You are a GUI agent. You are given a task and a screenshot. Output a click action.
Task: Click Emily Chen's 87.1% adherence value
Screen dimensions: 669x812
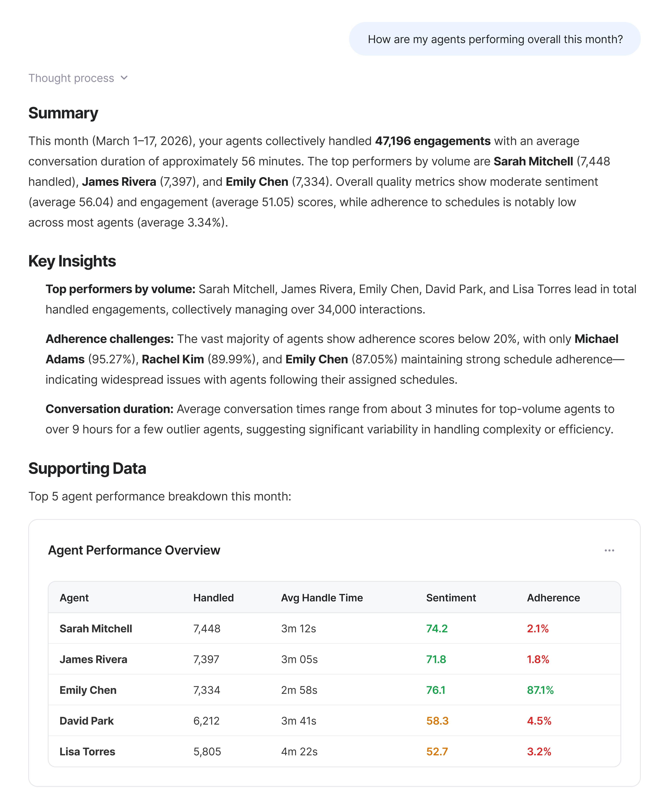coord(540,690)
